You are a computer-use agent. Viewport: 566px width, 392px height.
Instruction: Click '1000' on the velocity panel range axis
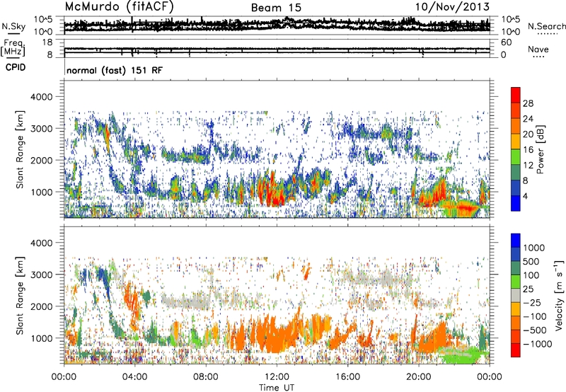(43, 338)
